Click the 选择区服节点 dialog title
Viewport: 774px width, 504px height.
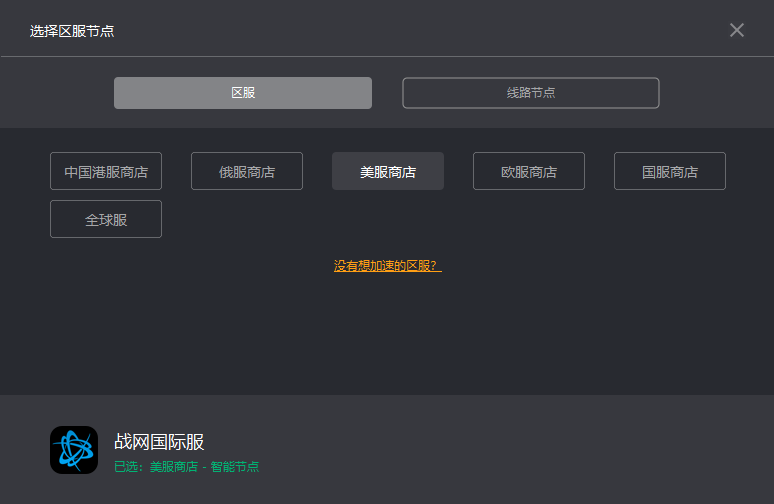tap(72, 31)
